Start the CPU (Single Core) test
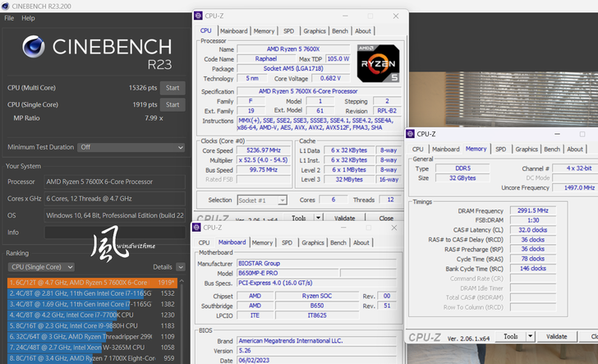598x364 pixels. coord(172,105)
